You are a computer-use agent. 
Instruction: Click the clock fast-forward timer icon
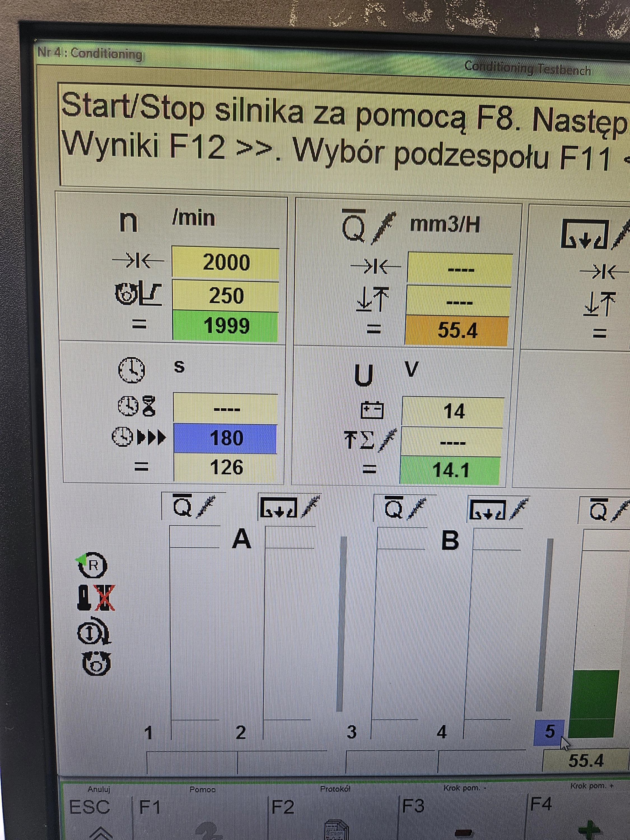(139, 437)
